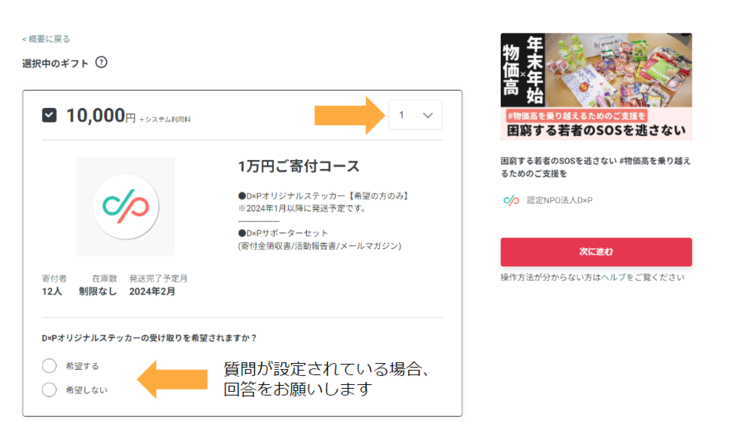The height and width of the screenshot is (431, 736).
Task: Open the quantity dropdown showing 1
Action: pos(415,116)
